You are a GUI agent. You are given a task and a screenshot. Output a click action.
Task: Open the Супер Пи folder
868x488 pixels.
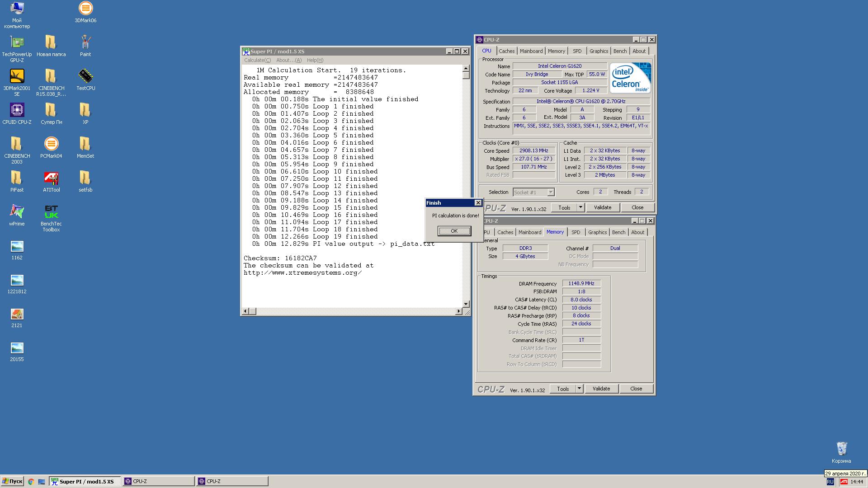(51, 114)
